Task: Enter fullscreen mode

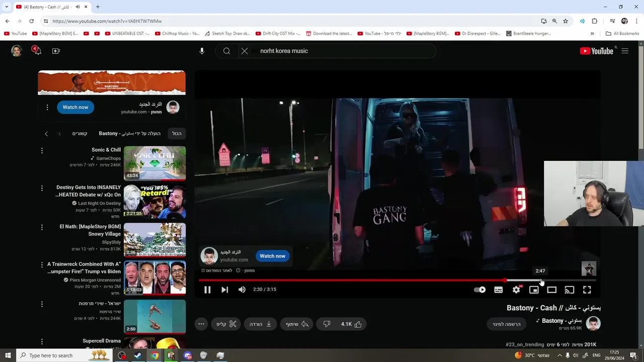Action: tap(587, 290)
